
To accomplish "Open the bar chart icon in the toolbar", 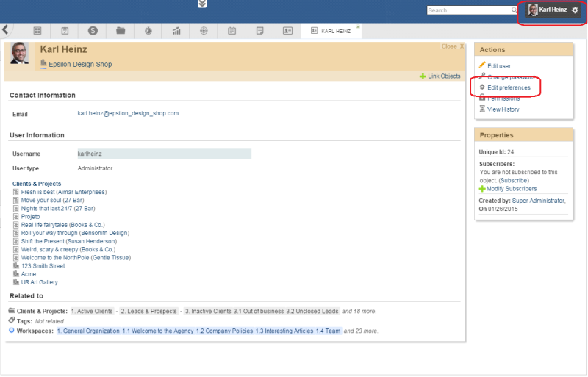I will (176, 31).
